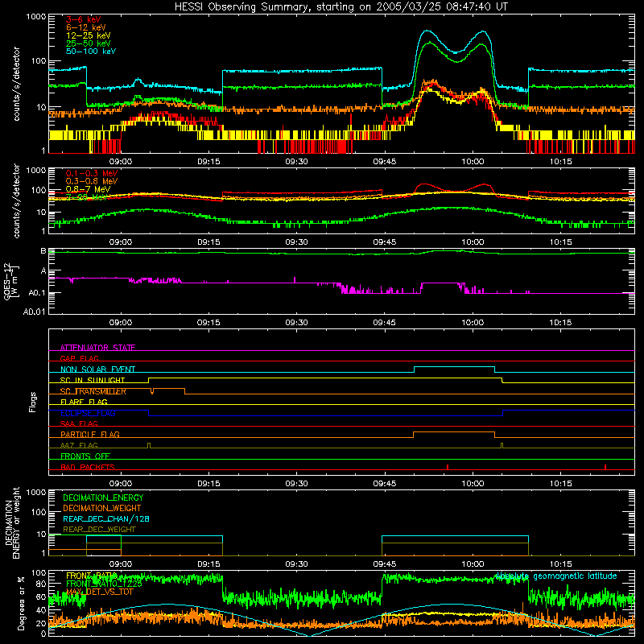644x644 pixels.
Task: Click the DECIMATION ENERGY or weight axis title
Action: point(12,523)
